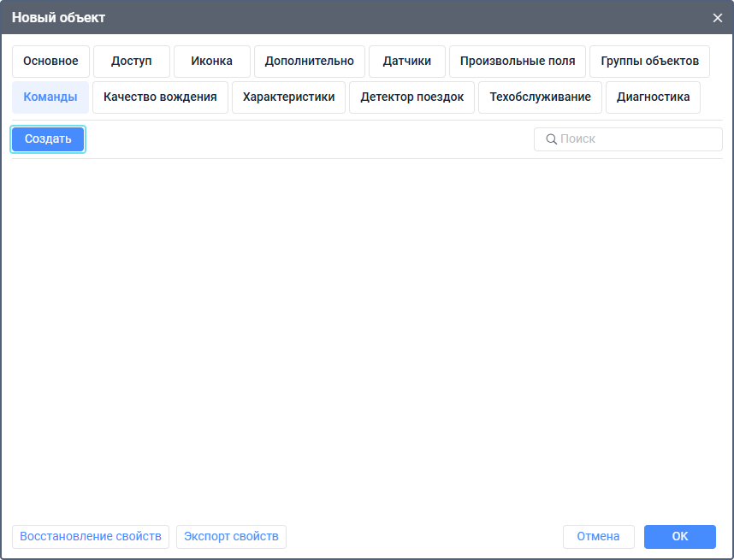Viewport: 734px width, 560px height.
Task: Open the Основное tab
Action: 50,62
